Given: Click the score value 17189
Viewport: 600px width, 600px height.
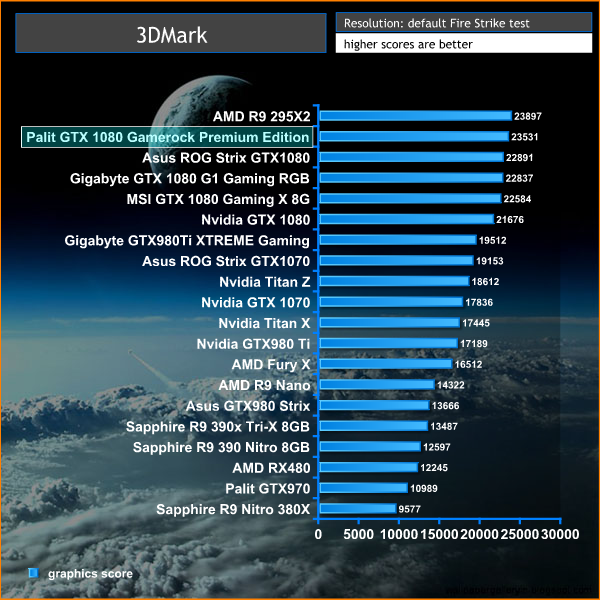Looking at the screenshot, I should (474, 344).
